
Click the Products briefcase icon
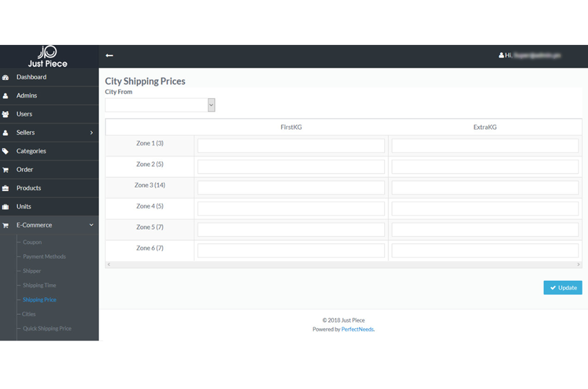click(5, 189)
